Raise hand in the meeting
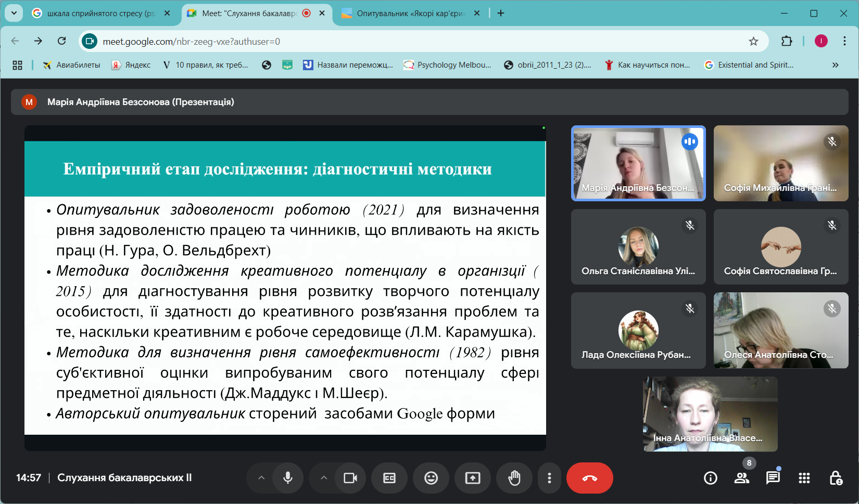The height and width of the screenshot is (504, 859). 514,478
